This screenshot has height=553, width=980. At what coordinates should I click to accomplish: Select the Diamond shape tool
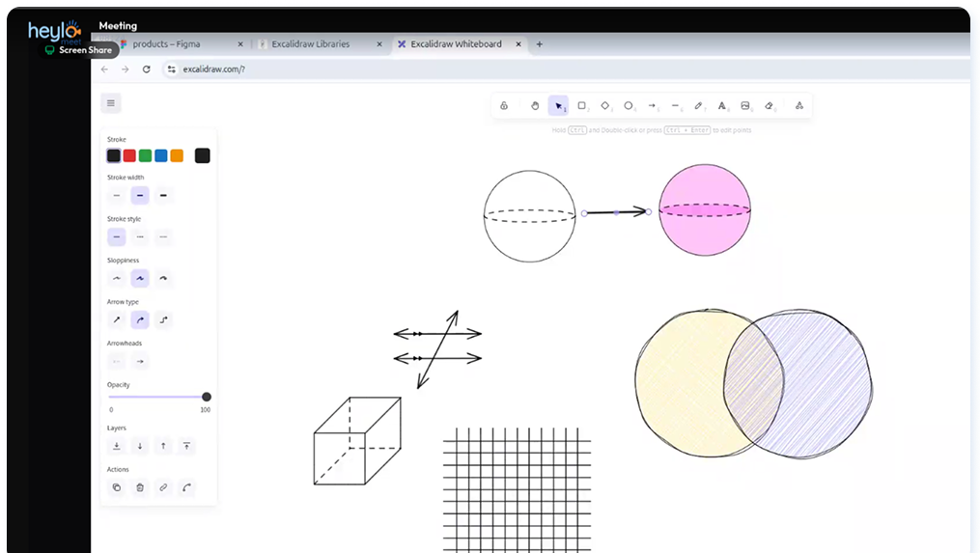(x=605, y=105)
